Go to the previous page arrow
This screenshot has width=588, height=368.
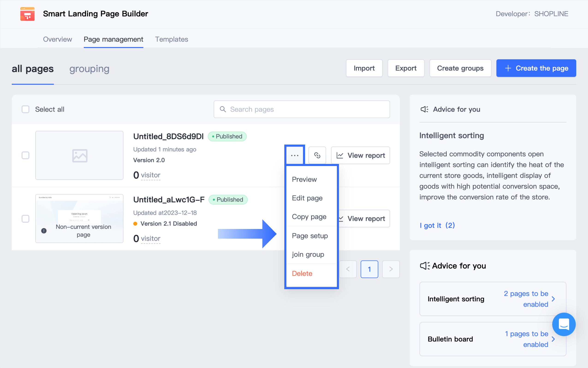[348, 269]
